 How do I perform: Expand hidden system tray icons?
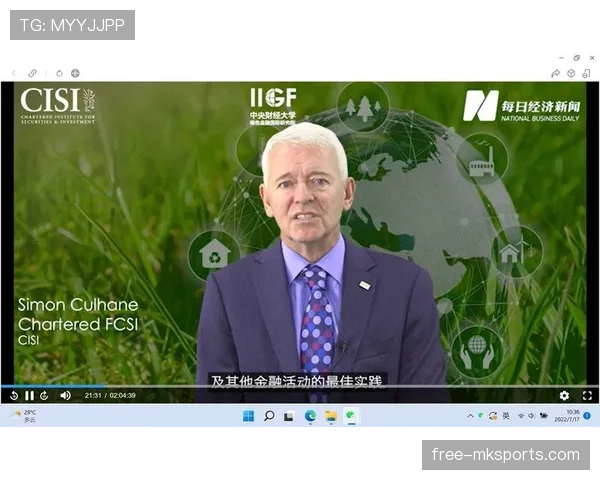click(470, 416)
